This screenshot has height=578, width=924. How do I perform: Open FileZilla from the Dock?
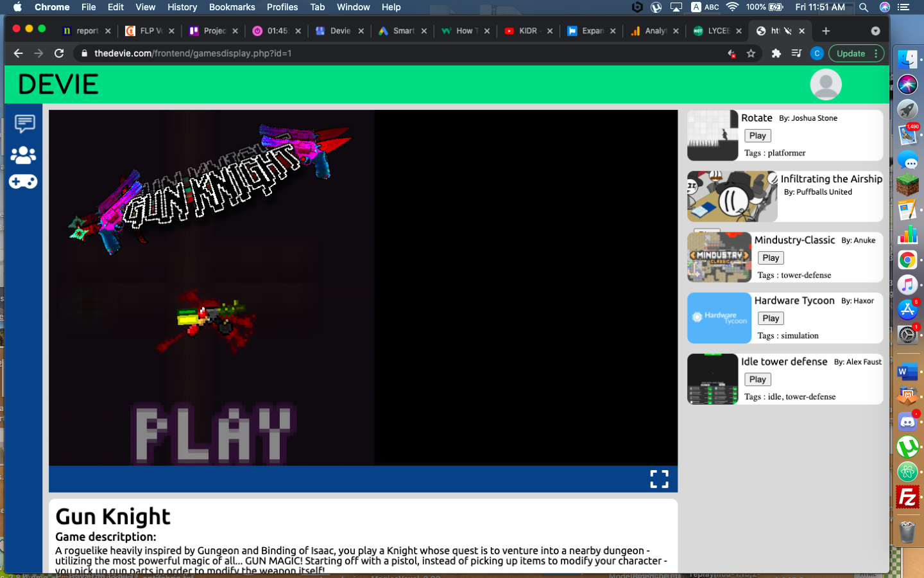click(907, 497)
